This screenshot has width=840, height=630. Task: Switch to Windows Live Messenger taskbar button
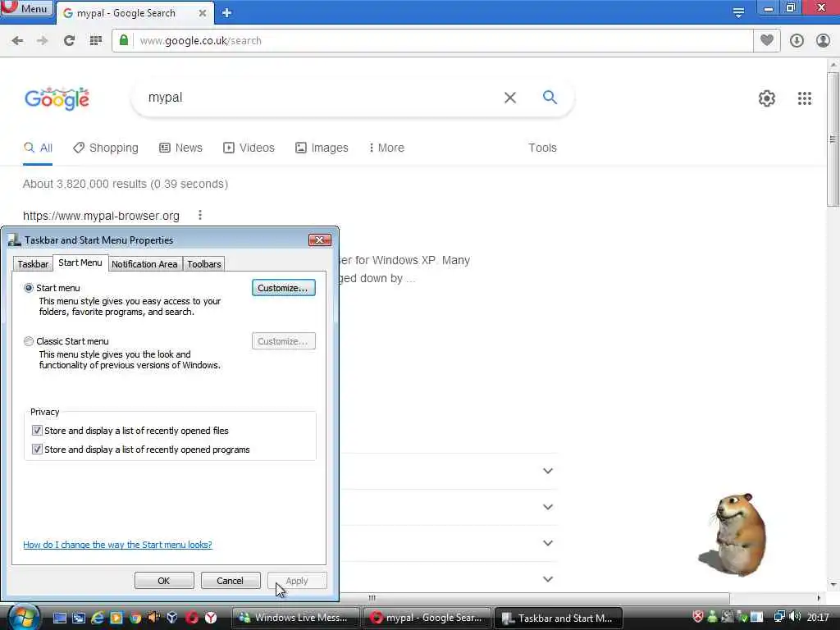point(297,618)
